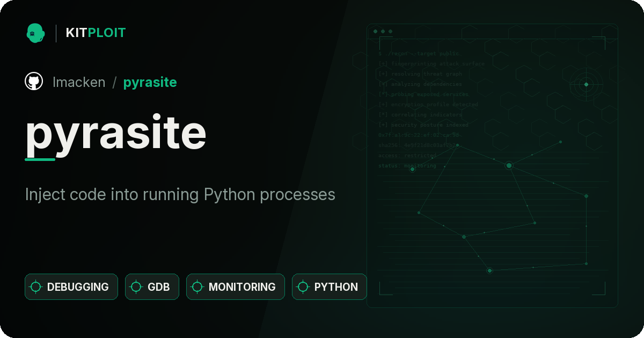Click the KitPloit mascot logo icon
This screenshot has height=338, width=644.
click(x=35, y=33)
